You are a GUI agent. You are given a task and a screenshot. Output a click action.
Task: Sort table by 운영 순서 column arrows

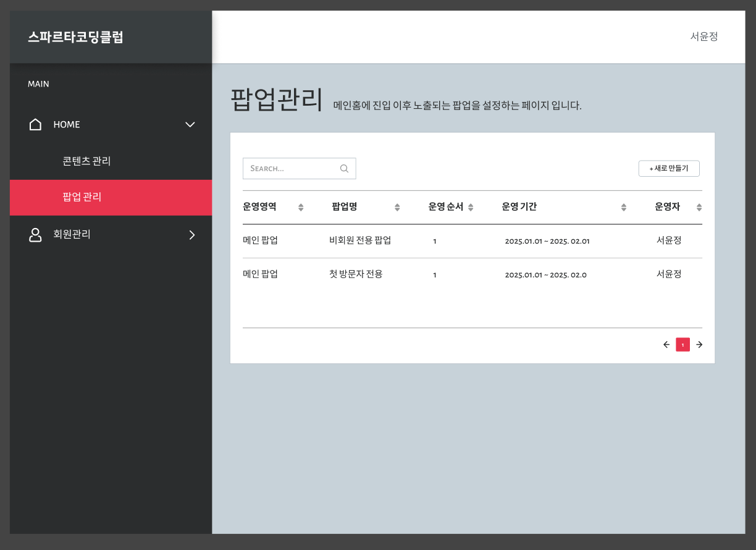471,208
